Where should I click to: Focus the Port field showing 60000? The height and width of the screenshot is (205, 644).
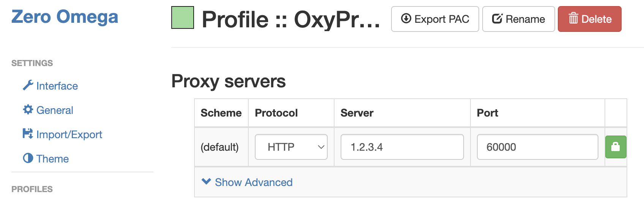coord(537,147)
